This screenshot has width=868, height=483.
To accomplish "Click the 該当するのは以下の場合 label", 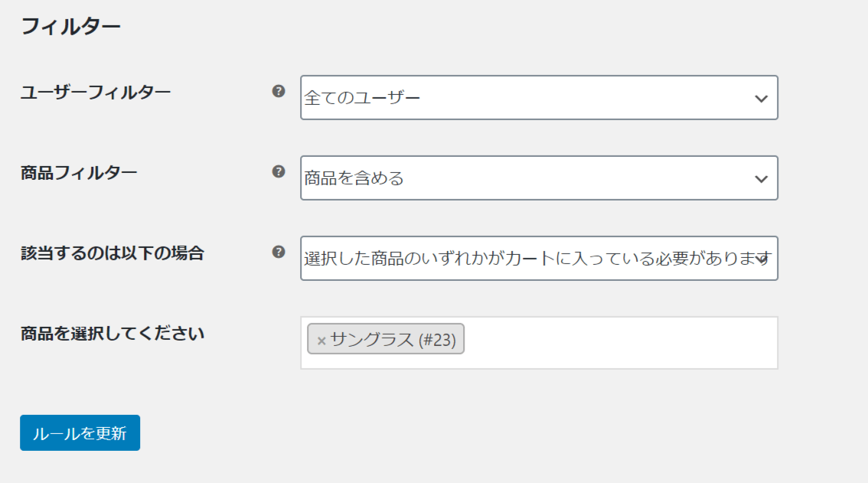I will click(113, 253).
